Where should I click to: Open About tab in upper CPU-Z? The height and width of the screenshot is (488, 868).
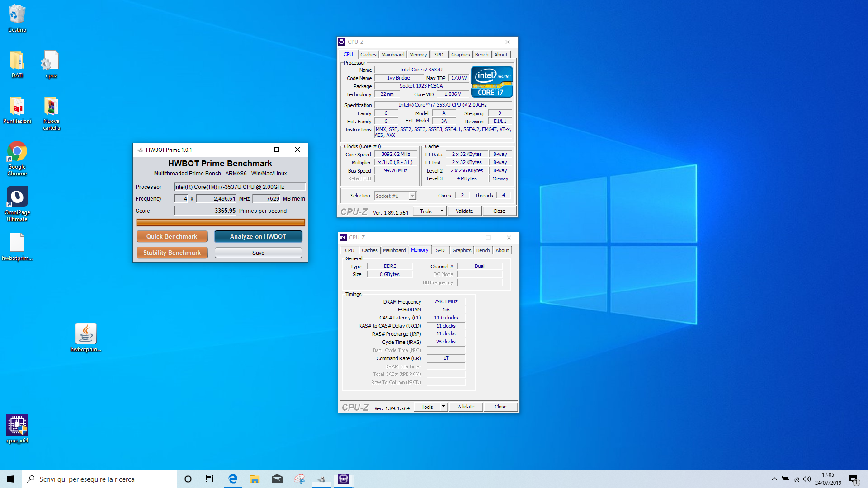pyautogui.click(x=501, y=55)
